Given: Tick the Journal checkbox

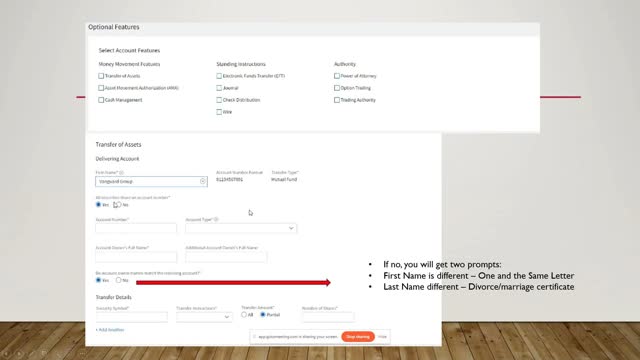Looking at the screenshot, I should point(219,88).
